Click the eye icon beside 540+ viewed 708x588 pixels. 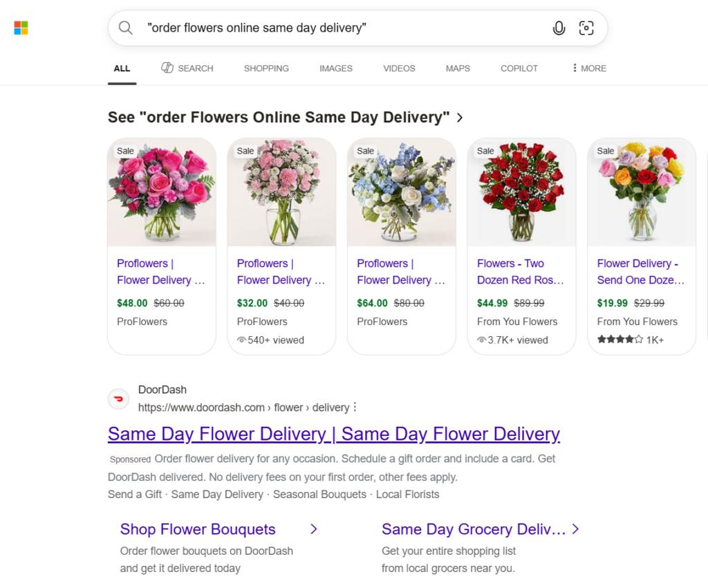241,340
